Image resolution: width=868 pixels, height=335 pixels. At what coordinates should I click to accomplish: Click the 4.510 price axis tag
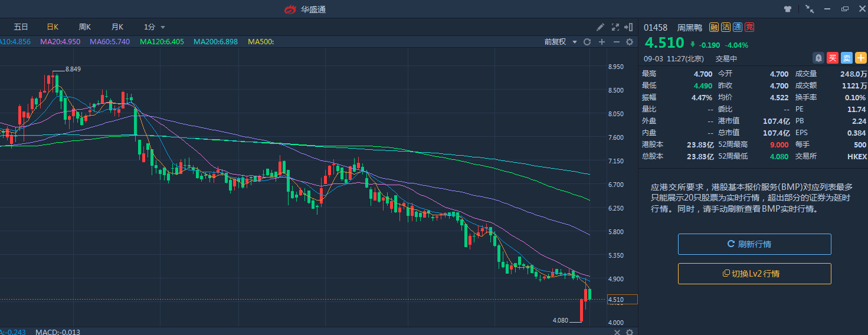623,300
